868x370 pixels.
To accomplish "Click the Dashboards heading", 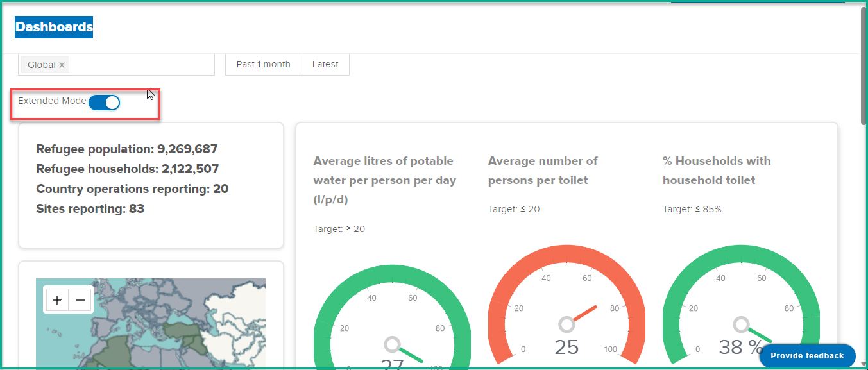I will [54, 27].
